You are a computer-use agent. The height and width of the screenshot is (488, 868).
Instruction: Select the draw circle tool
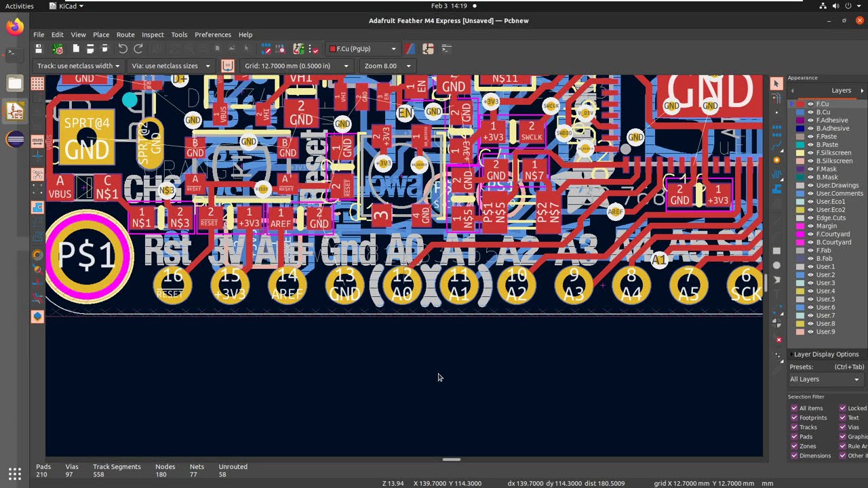point(776,266)
